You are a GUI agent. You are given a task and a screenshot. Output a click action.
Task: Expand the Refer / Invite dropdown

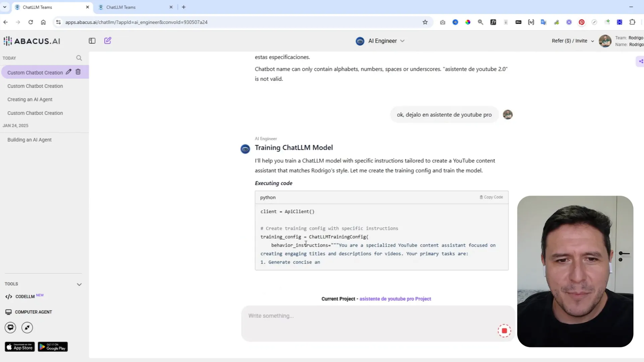click(x=592, y=41)
